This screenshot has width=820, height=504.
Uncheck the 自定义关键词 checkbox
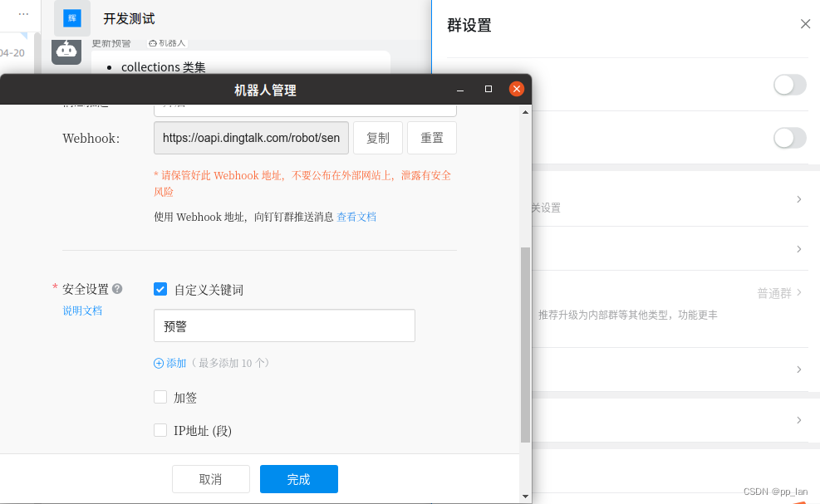pos(160,289)
